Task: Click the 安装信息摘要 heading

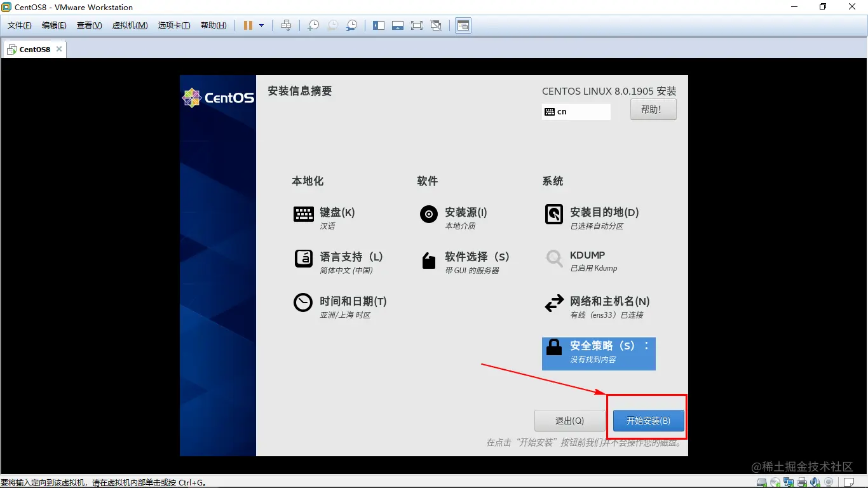Action: coord(300,91)
